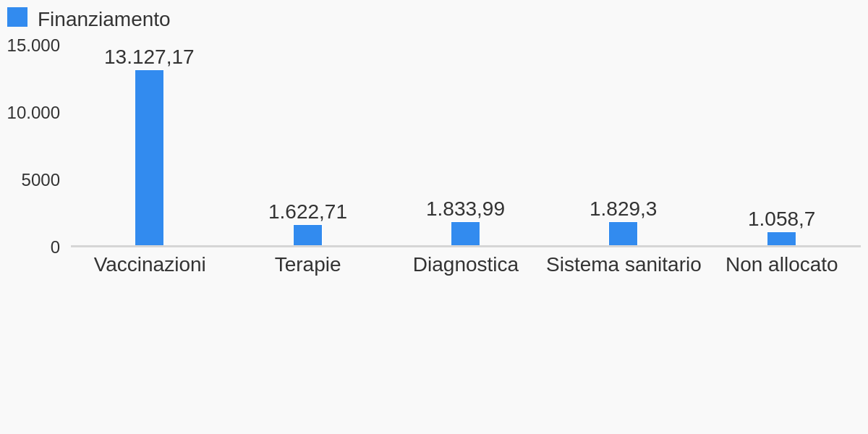
Task: Select the Terapie bar
Action: (307, 235)
